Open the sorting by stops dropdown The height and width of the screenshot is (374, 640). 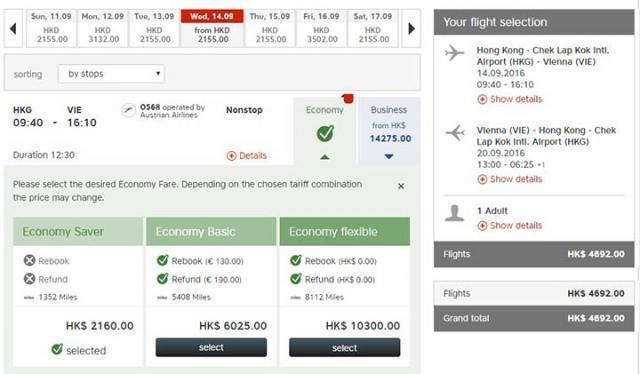tap(111, 74)
